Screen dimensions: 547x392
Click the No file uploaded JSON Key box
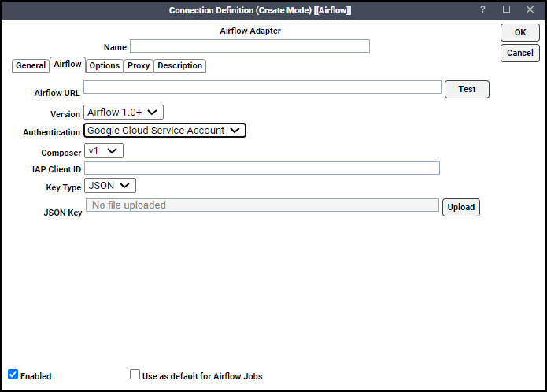(262, 205)
